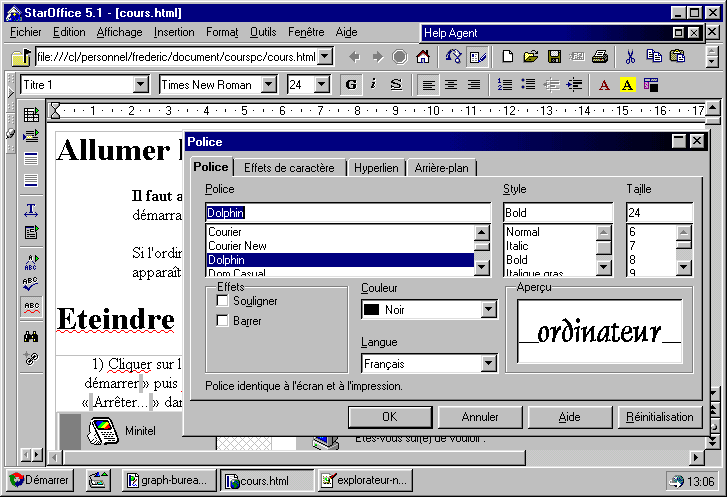
Task: Check the Barrer effect checkbox
Action: tap(223, 321)
